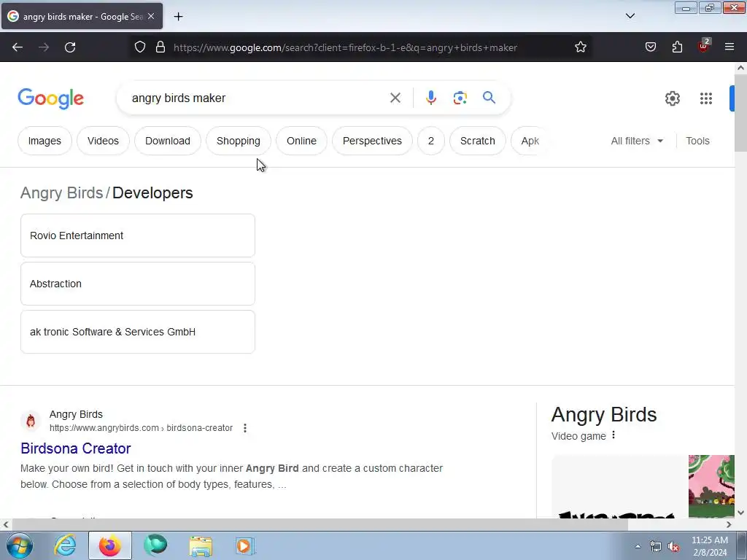Screen dimensions: 747x560
Task: Open the ak tronic Software card
Action: [x=138, y=332]
